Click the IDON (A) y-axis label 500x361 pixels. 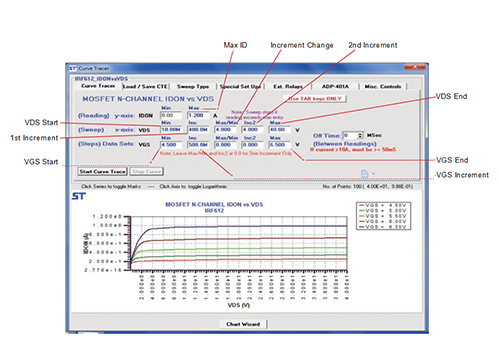click(x=85, y=243)
